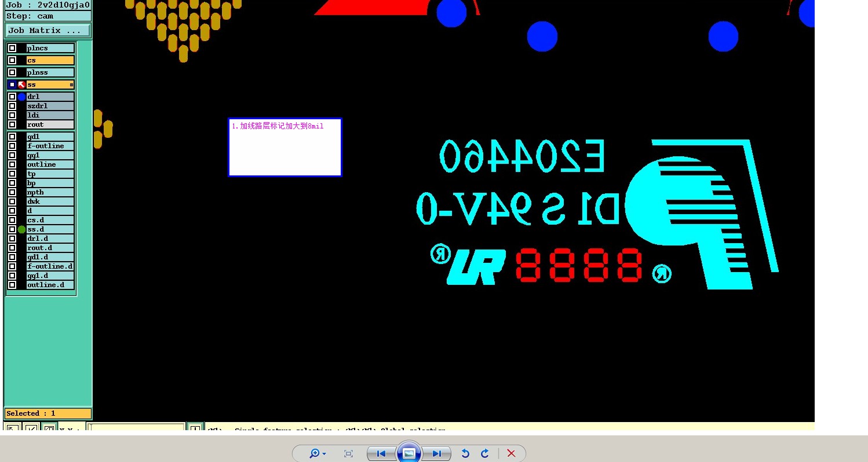Click the blue color dot on drl layer

(x=21, y=97)
